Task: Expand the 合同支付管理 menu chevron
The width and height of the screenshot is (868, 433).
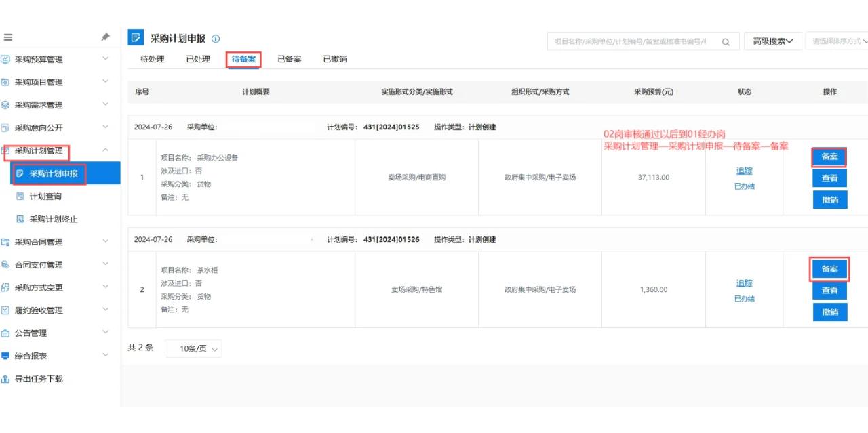Action: click(105, 264)
